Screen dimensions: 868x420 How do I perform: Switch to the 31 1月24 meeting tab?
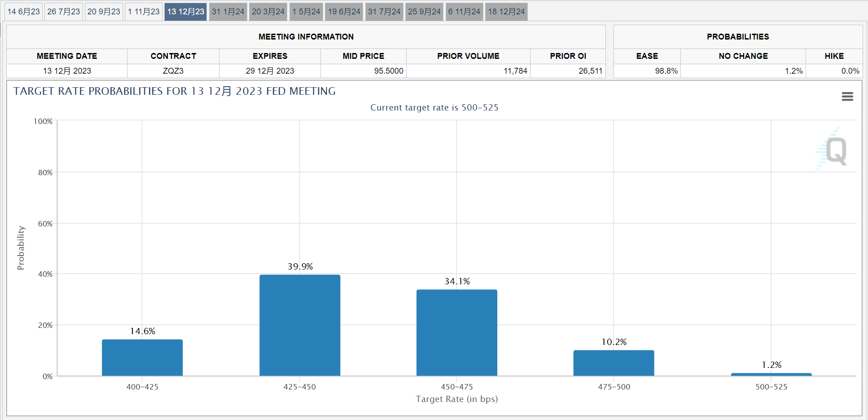click(228, 12)
